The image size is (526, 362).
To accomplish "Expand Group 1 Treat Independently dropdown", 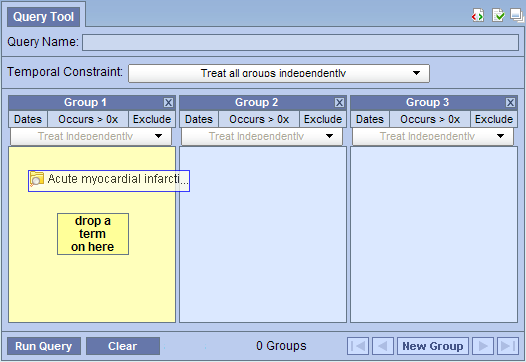I will (x=91, y=136).
